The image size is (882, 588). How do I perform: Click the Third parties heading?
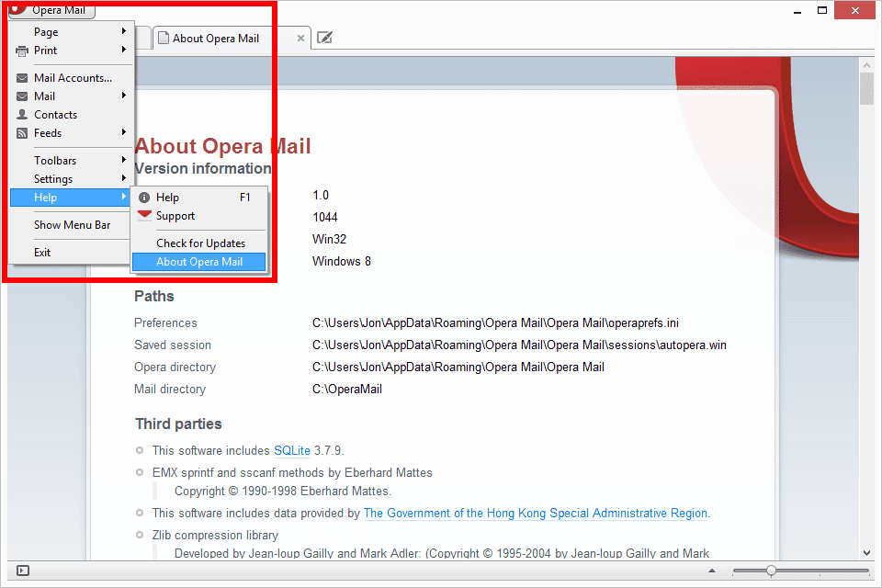(x=179, y=424)
